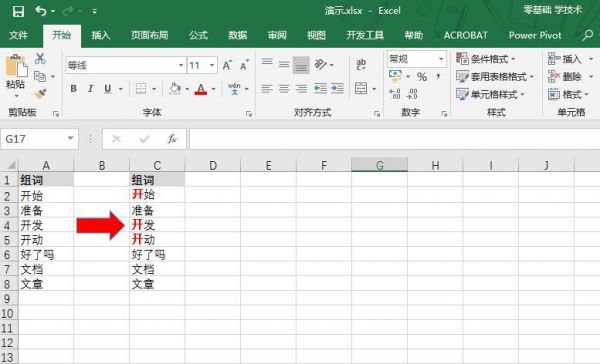
Task: Open the number format dropdown 常规
Action: point(441,59)
